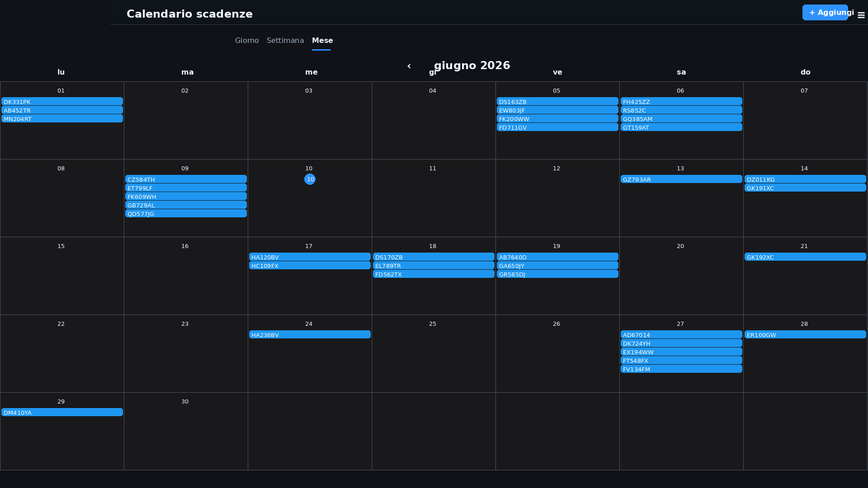Open deadline DM410YA

(62, 413)
